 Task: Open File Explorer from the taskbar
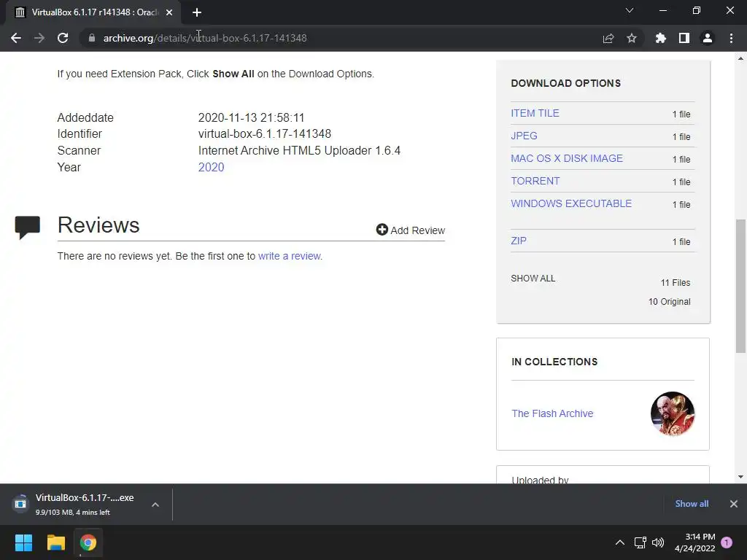coord(55,542)
